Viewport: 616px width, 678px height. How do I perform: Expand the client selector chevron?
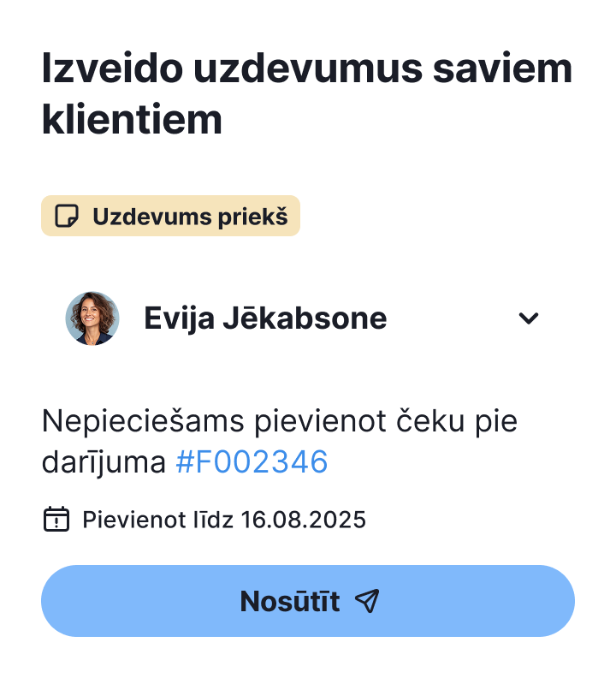pos(528,318)
